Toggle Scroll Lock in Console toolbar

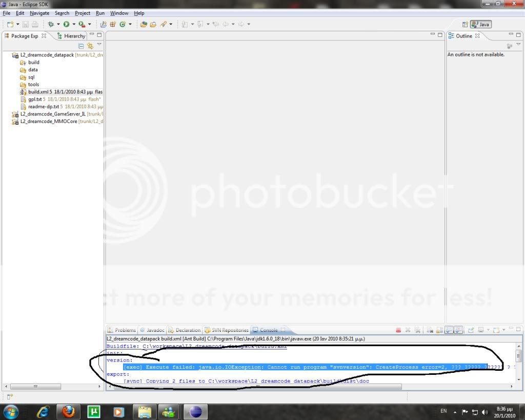point(440,330)
